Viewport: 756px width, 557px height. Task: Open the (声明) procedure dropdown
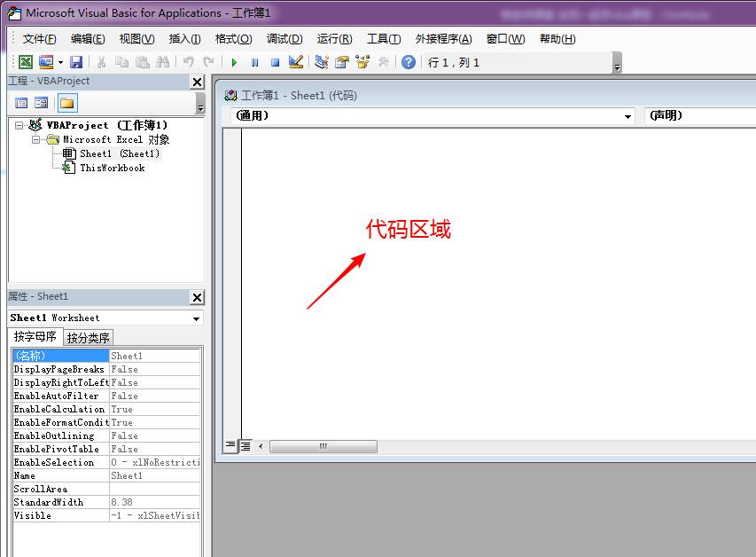coord(700,116)
